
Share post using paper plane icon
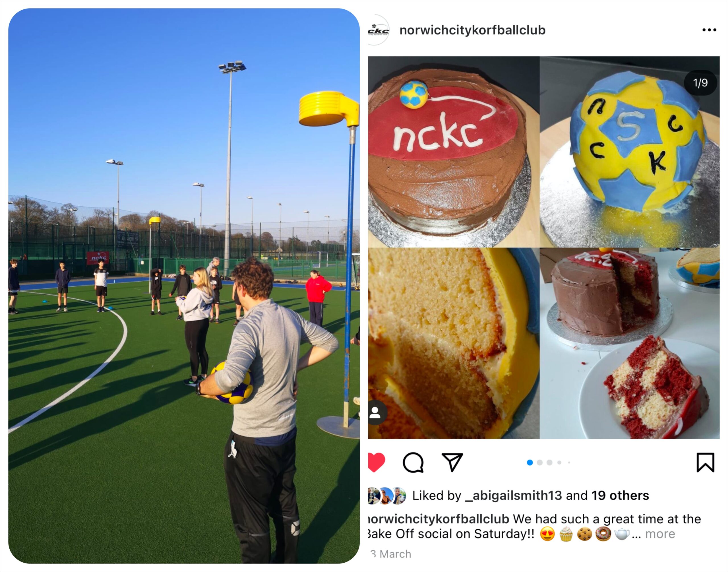tap(452, 462)
